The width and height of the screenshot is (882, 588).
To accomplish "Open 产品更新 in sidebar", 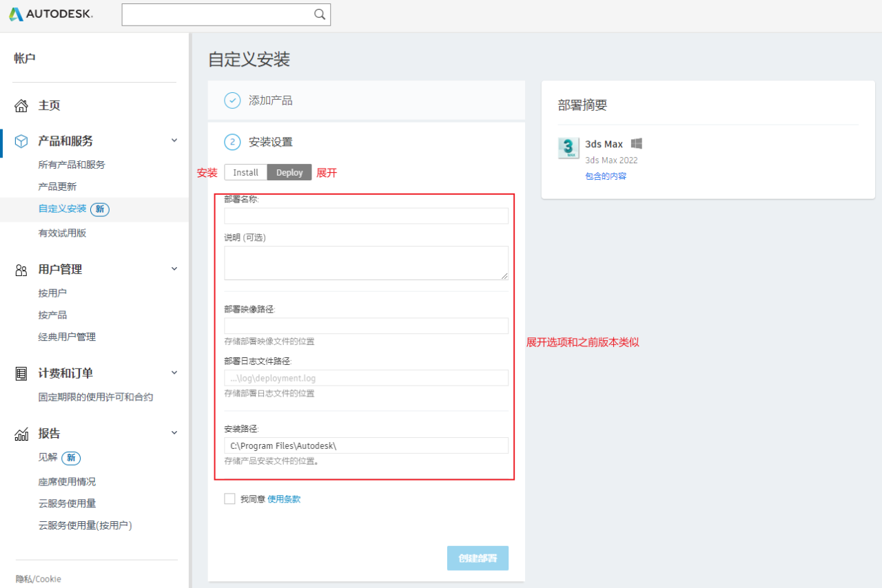I will 57,187.
